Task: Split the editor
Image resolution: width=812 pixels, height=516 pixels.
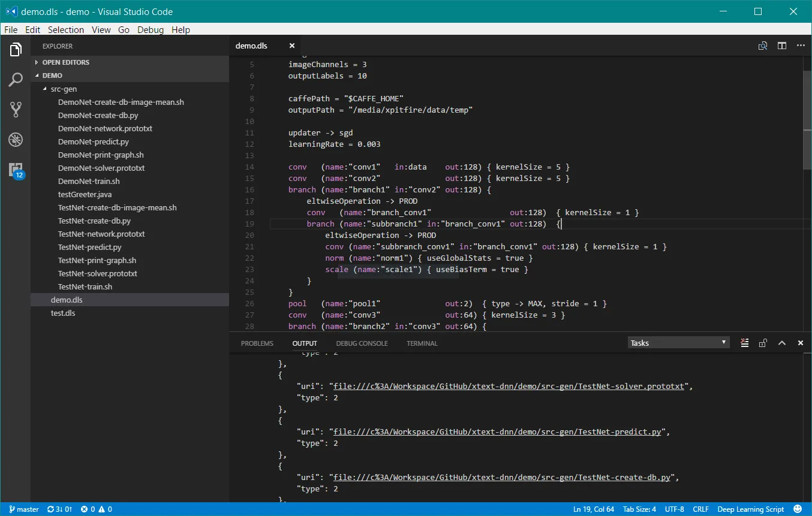Action: point(782,46)
